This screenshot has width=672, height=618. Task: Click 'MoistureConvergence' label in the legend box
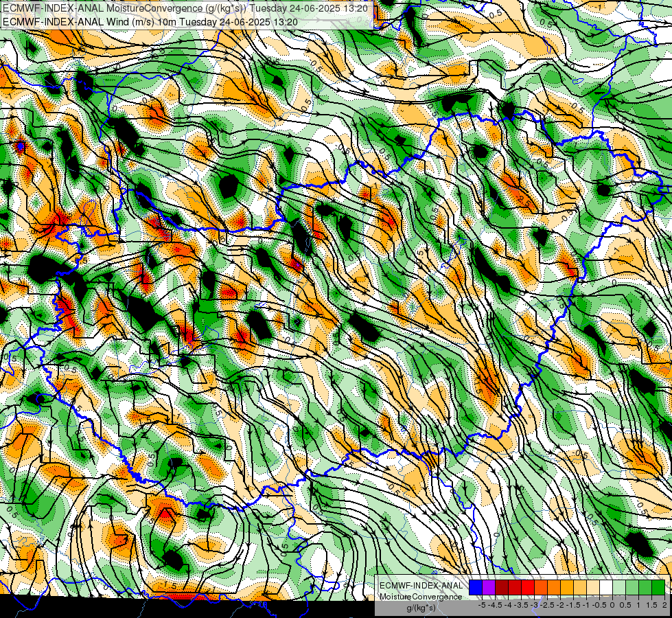pos(421,597)
